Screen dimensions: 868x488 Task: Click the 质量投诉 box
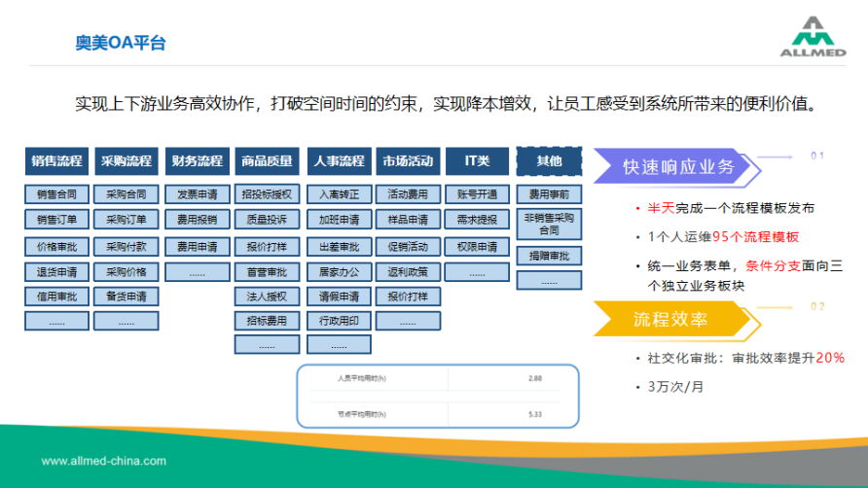(267, 219)
